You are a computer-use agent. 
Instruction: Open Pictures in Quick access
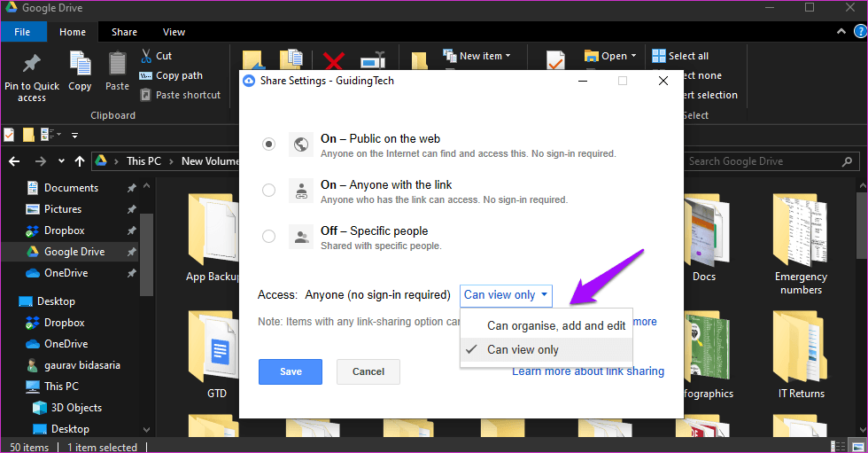click(63, 209)
